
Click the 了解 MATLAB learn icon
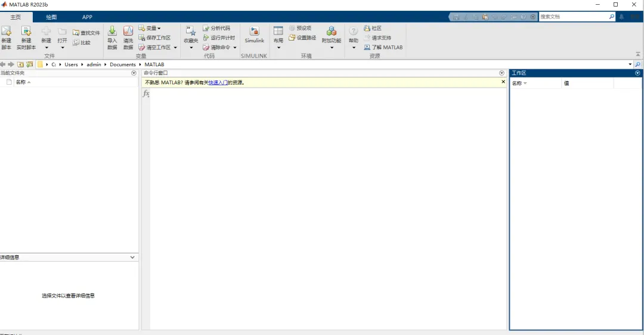[x=367, y=47]
